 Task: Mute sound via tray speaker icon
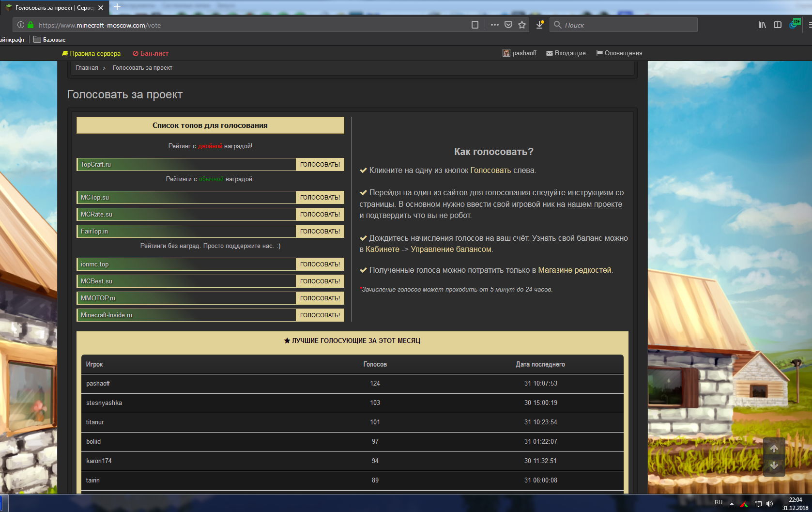769,504
